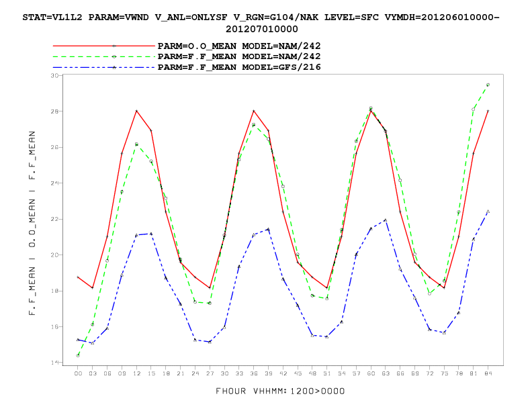
Task: Click x-axis tick label 84
Action: tap(488, 373)
